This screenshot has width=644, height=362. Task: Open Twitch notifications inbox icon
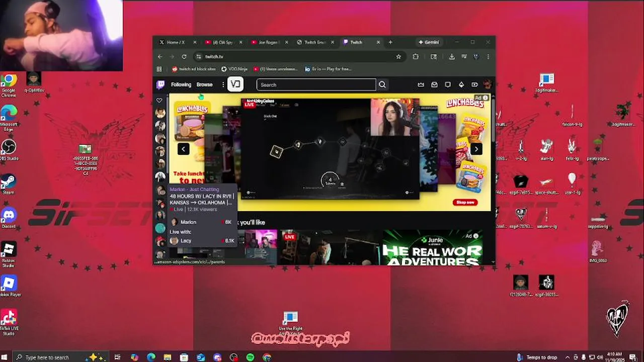(x=434, y=84)
